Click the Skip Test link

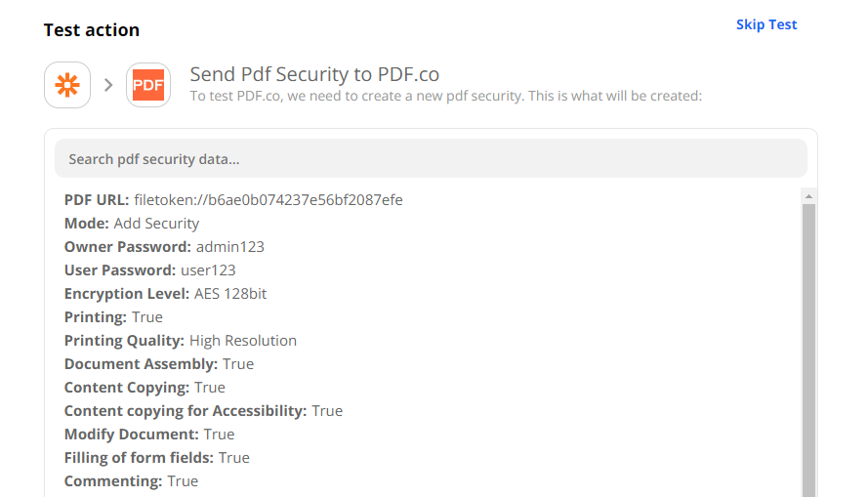pyautogui.click(x=766, y=25)
